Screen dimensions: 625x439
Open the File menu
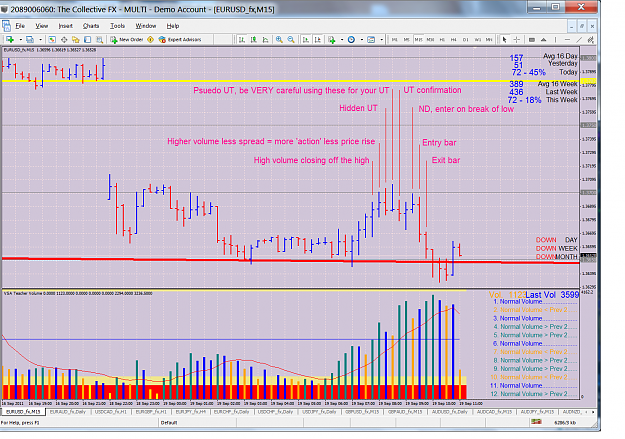coord(20,26)
